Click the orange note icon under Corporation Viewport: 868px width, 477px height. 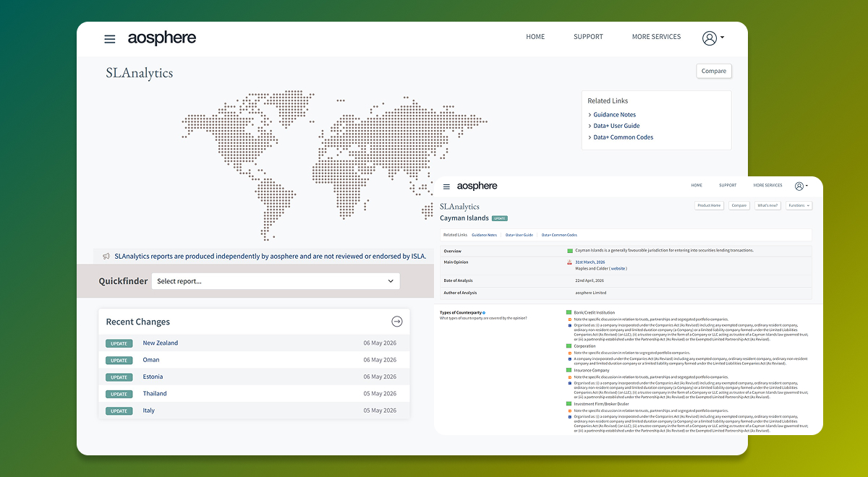click(570, 353)
